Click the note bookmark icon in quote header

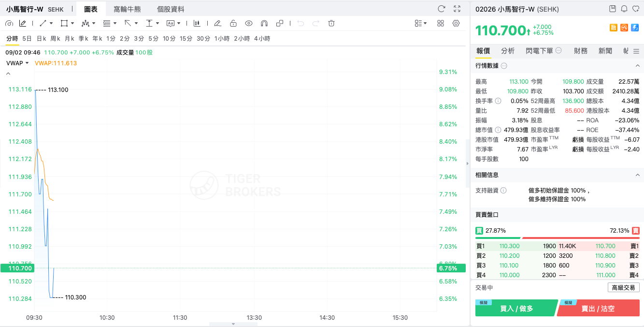(613, 9)
